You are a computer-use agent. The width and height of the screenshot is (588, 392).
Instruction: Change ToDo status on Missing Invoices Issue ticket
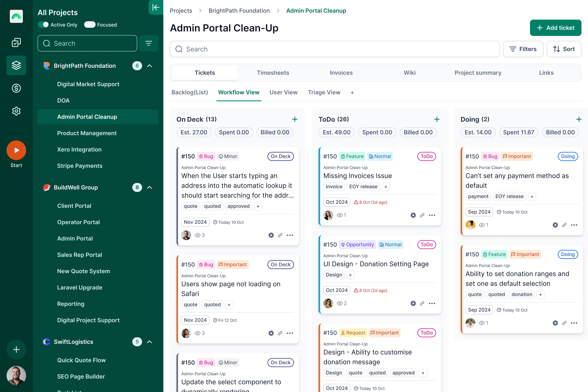[427, 156]
